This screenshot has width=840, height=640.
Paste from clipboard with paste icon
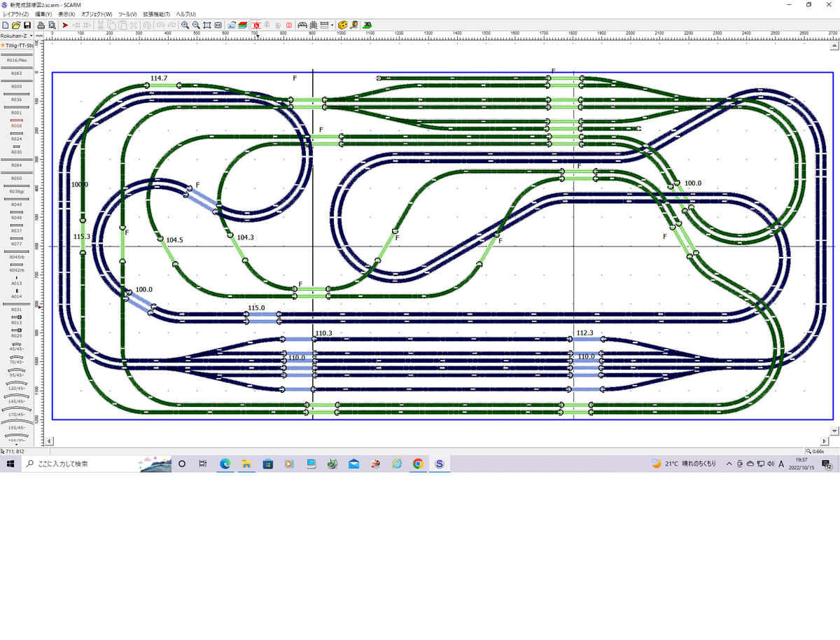click(122, 25)
